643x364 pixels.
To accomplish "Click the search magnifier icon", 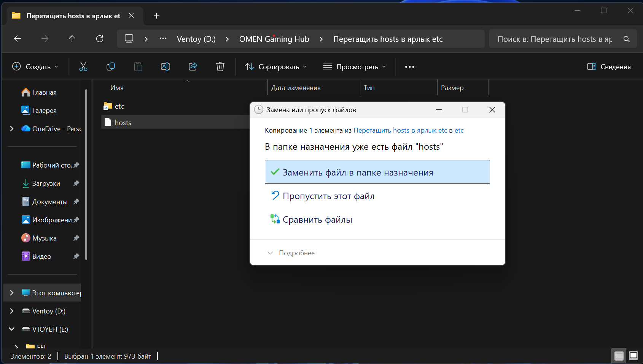I will 626,39.
